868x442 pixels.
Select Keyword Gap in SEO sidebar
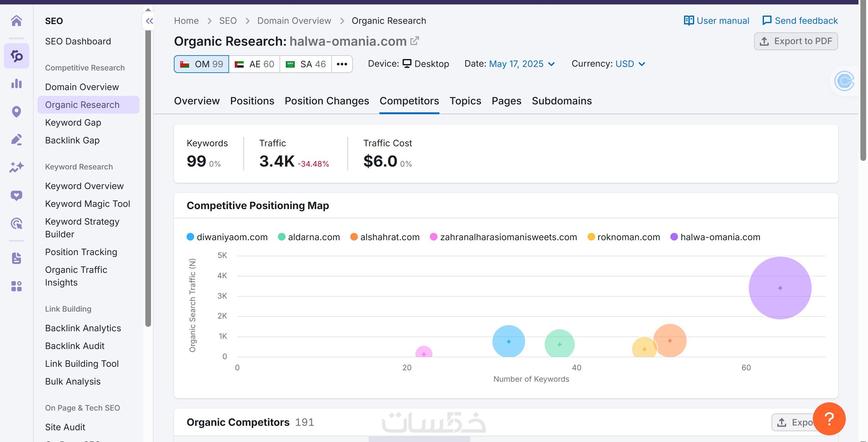tap(73, 122)
